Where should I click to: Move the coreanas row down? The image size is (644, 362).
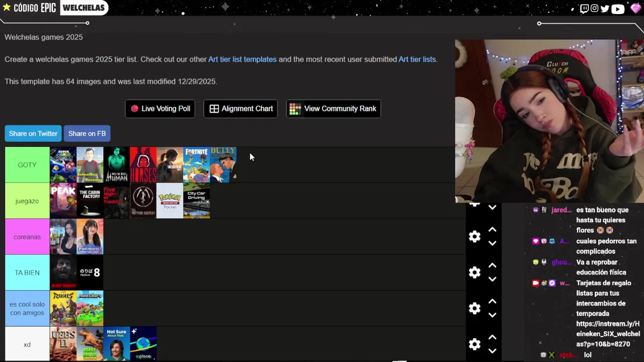[x=493, y=243]
